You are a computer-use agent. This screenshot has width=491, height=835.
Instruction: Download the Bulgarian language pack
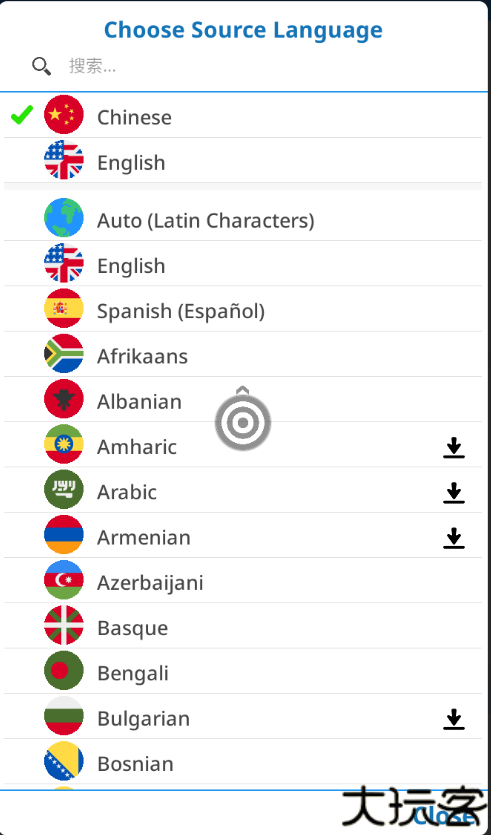(x=454, y=719)
